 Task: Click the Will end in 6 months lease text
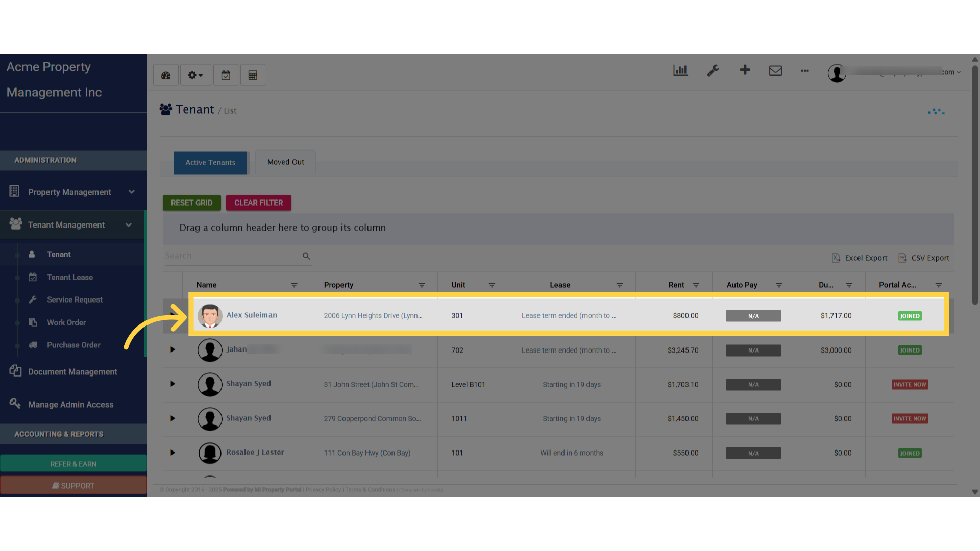click(572, 453)
